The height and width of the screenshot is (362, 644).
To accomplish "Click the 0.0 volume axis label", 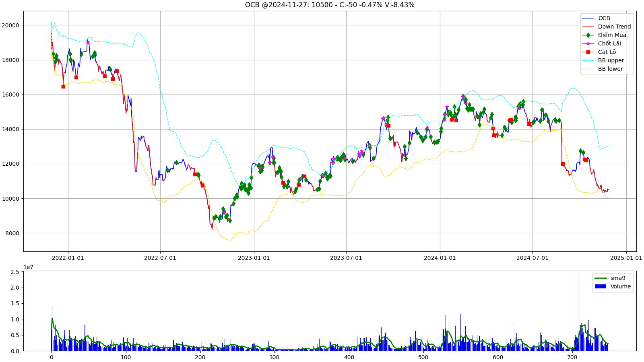I will click(x=14, y=351).
